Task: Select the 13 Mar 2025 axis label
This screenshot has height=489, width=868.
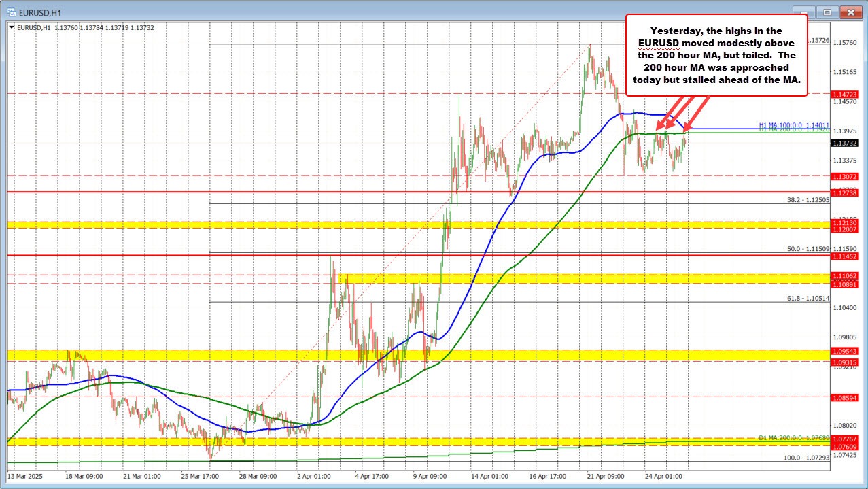Action: (x=24, y=477)
